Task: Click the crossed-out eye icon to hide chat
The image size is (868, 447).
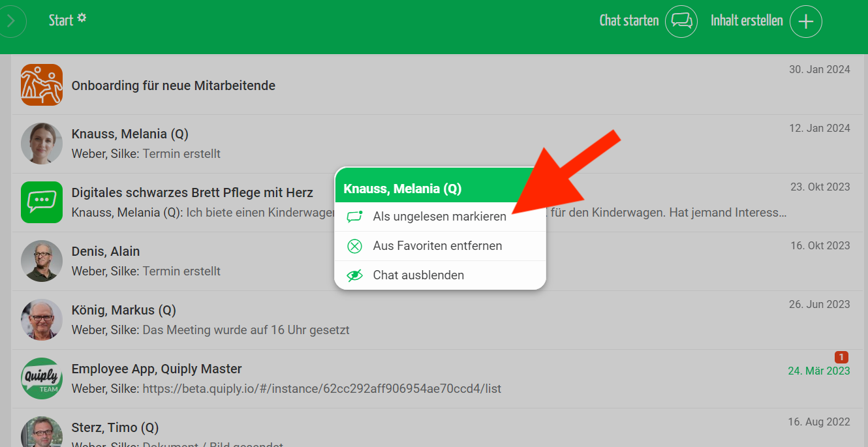Action: (x=354, y=275)
